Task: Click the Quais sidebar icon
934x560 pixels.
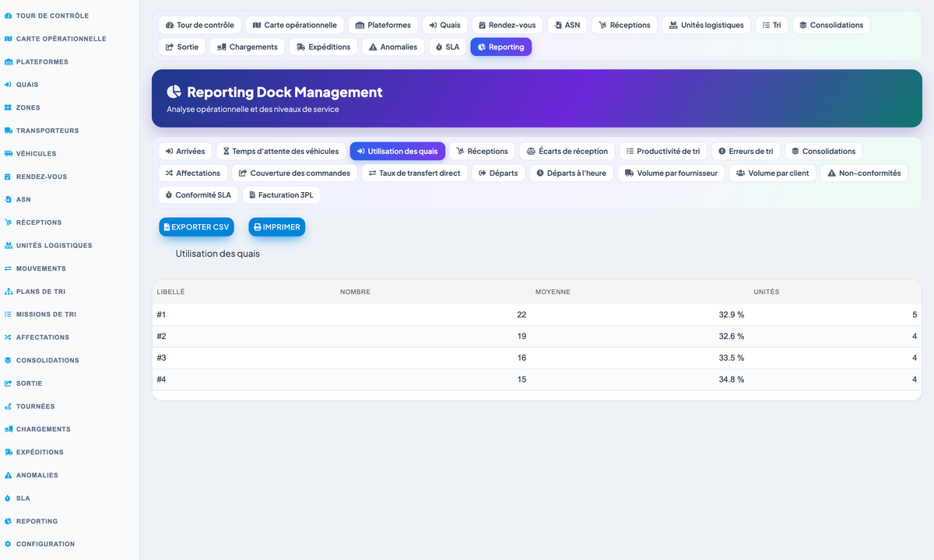Action: tap(8, 85)
